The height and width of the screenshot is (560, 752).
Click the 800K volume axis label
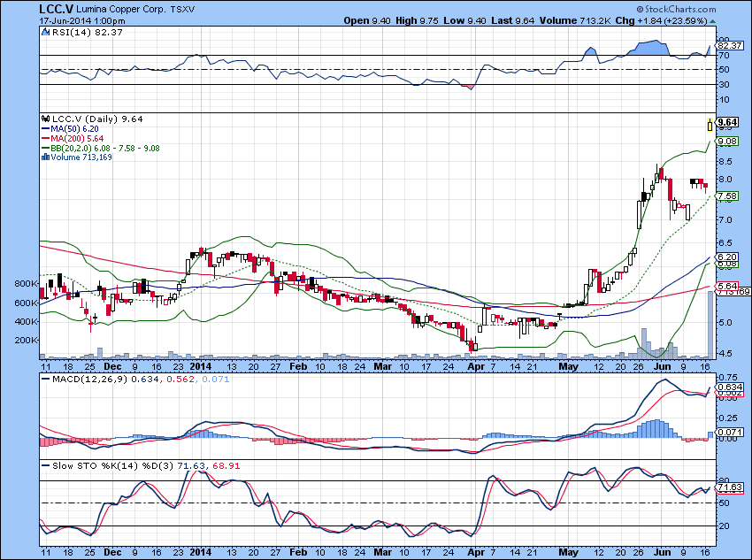(x=26, y=284)
